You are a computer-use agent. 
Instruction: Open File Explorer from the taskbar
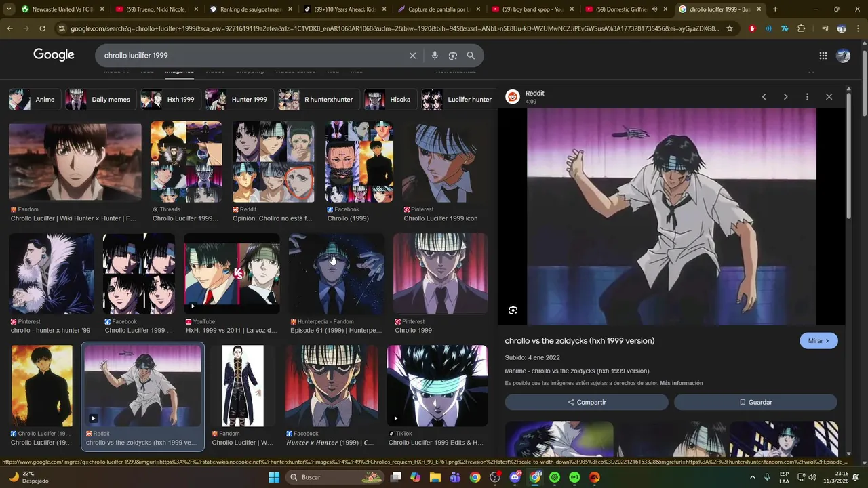(x=435, y=477)
